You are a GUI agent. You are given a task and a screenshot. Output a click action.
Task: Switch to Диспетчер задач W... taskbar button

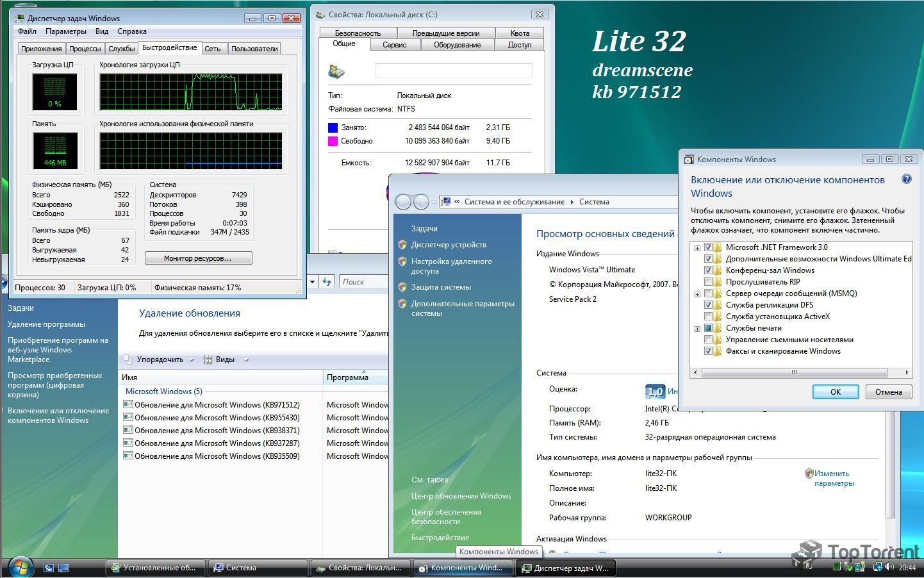(x=566, y=568)
